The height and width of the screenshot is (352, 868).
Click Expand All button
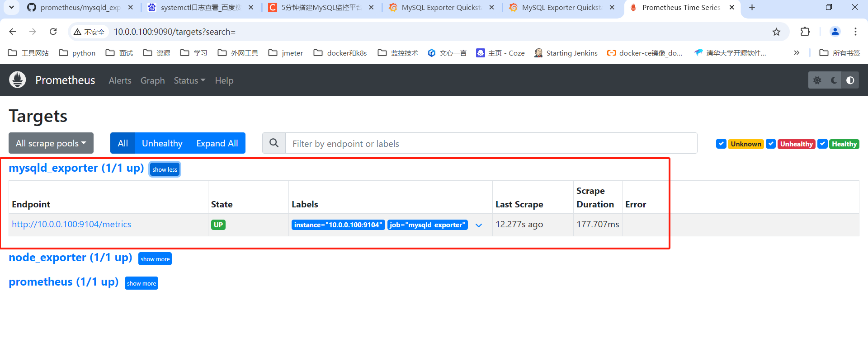217,143
